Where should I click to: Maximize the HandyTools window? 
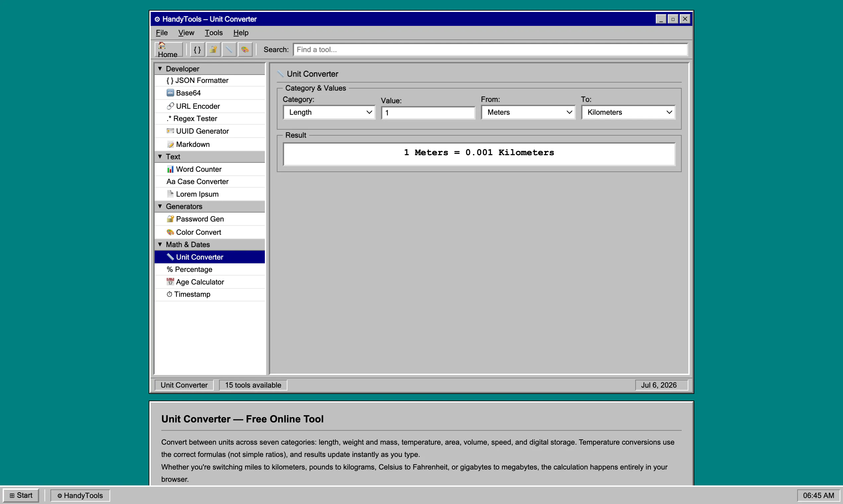coord(673,19)
